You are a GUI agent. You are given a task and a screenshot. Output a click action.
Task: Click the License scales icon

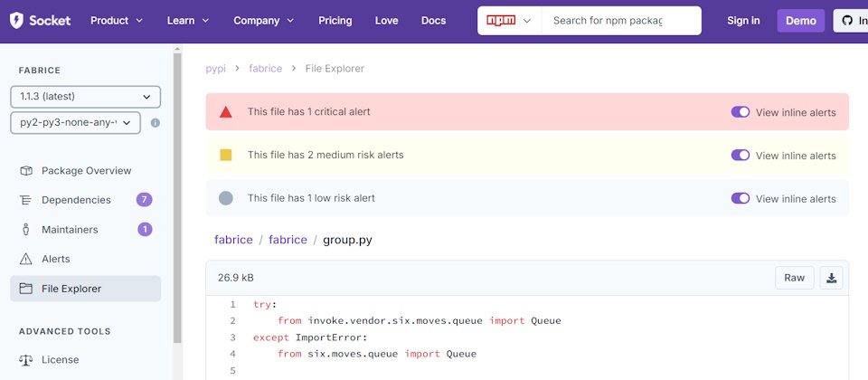(26, 359)
